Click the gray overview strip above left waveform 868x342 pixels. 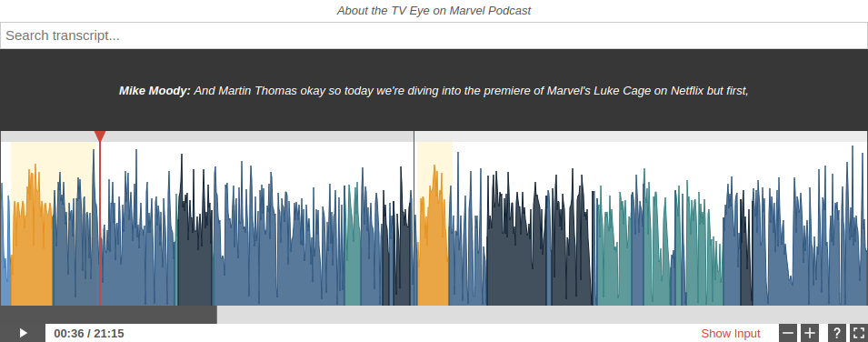click(207, 136)
